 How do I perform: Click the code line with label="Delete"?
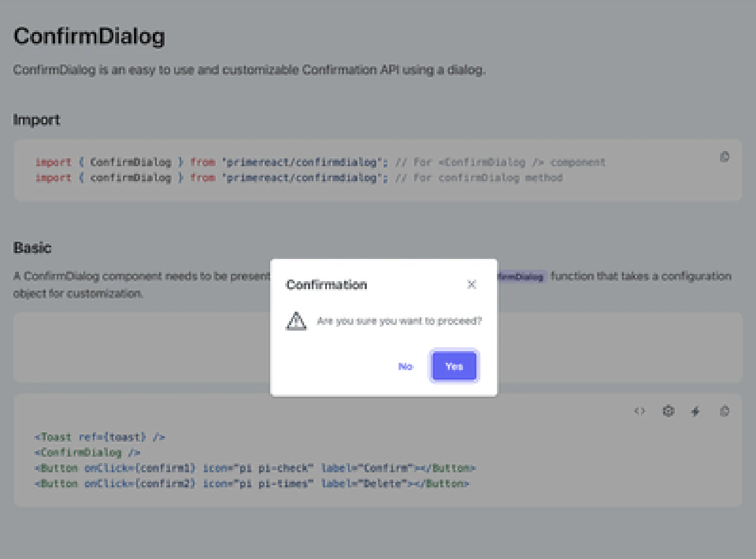(x=252, y=483)
